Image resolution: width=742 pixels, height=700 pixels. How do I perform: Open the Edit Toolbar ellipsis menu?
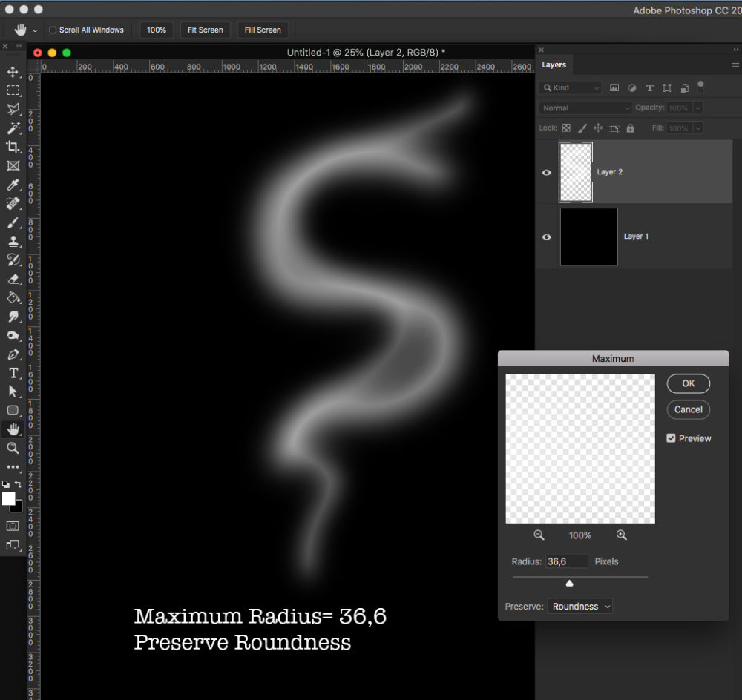13,467
